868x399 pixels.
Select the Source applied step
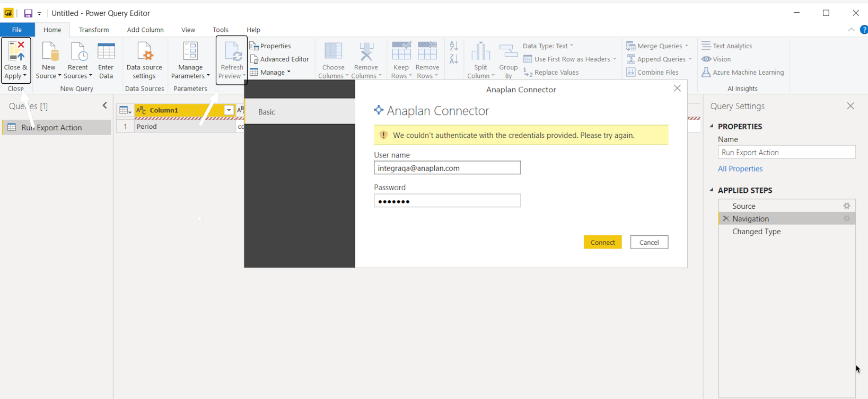[786, 206]
